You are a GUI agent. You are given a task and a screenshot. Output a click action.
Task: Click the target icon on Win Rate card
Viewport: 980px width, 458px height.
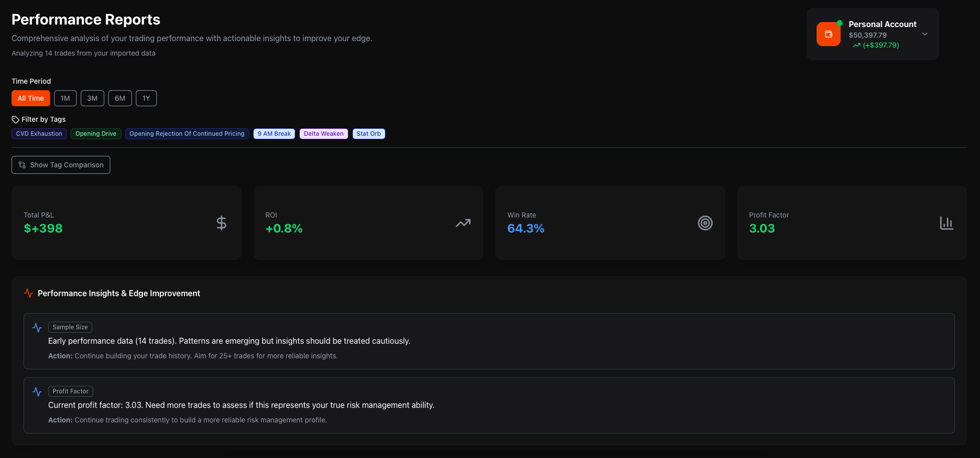(705, 223)
